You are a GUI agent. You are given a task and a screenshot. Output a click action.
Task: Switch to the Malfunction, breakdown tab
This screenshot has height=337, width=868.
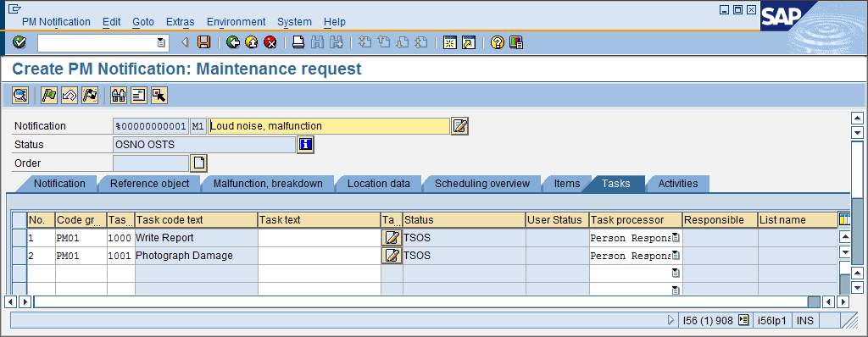click(x=268, y=184)
